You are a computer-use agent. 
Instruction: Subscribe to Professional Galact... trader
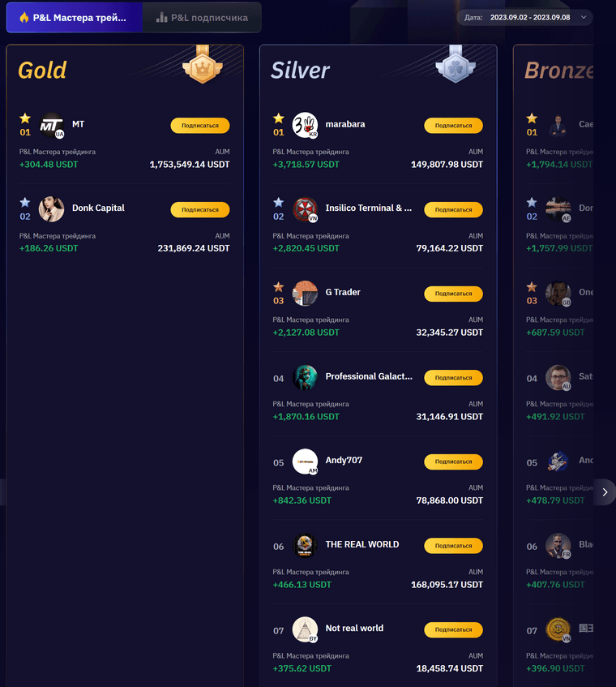(454, 378)
